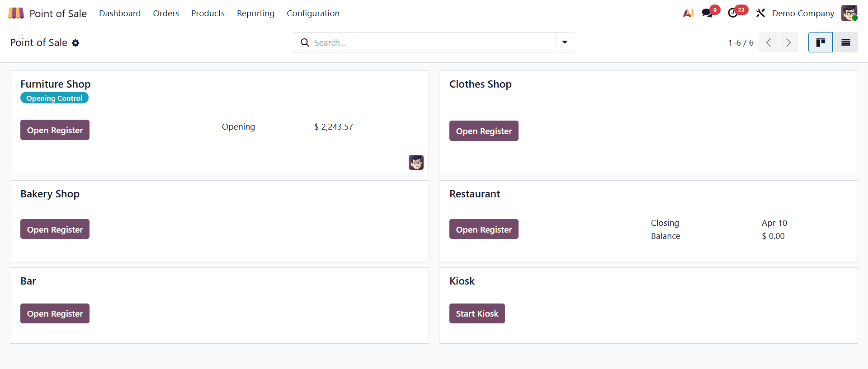The width and height of the screenshot is (868, 369).
Task: Click the search magnifier icon
Action: tap(305, 42)
